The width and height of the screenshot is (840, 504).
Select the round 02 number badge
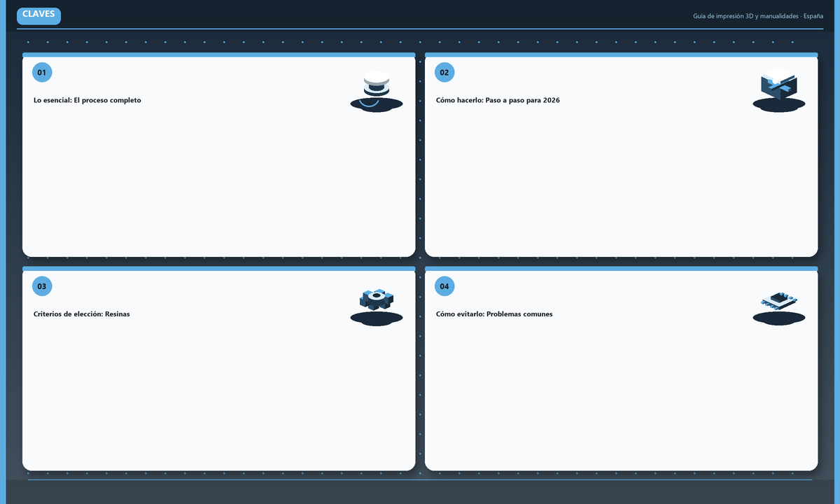(x=444, y=72)
